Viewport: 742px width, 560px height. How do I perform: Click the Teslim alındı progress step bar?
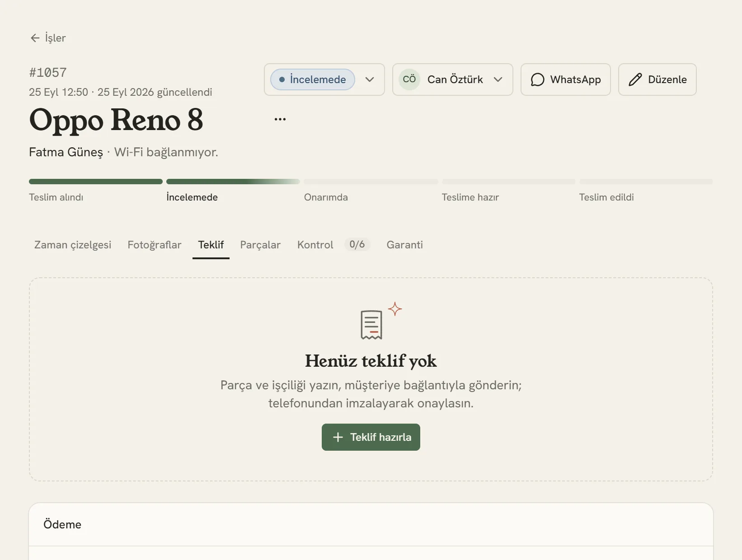click(96, 182)
